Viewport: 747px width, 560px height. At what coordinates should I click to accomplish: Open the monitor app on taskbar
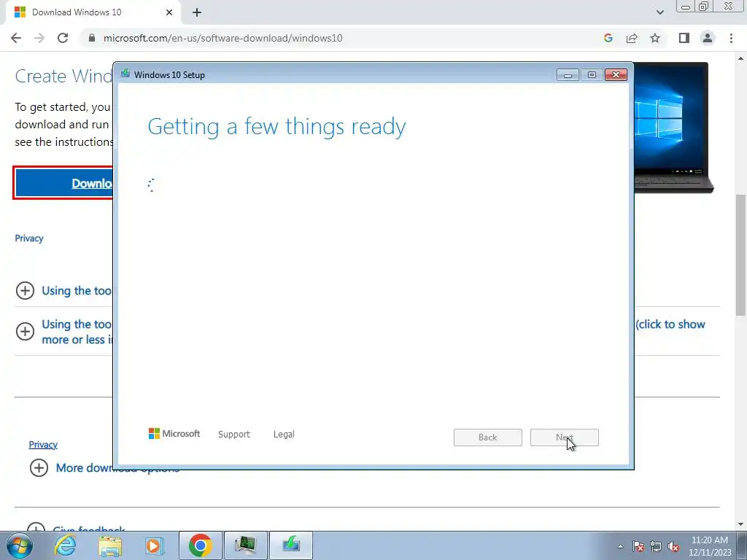245,545
